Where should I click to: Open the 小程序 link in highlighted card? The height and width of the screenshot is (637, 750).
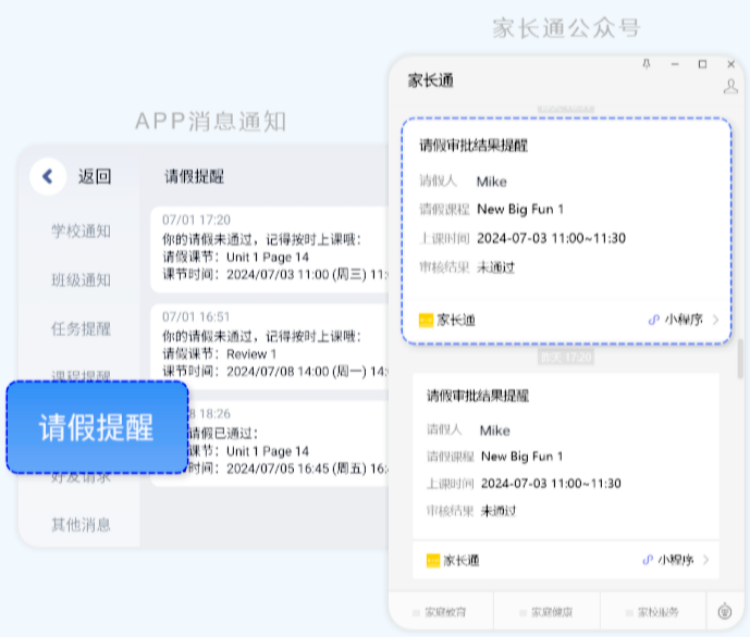tap(676, 319)
